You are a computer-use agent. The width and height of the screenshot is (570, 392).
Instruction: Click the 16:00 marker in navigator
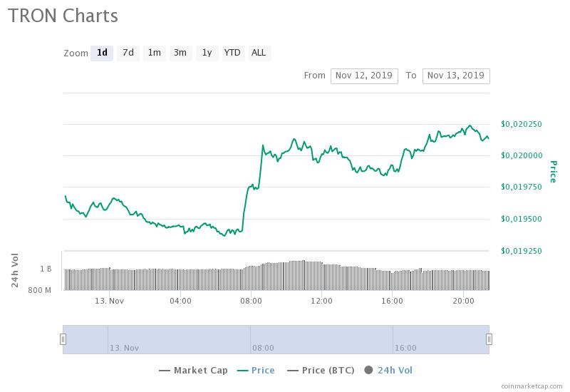[405, 348]
